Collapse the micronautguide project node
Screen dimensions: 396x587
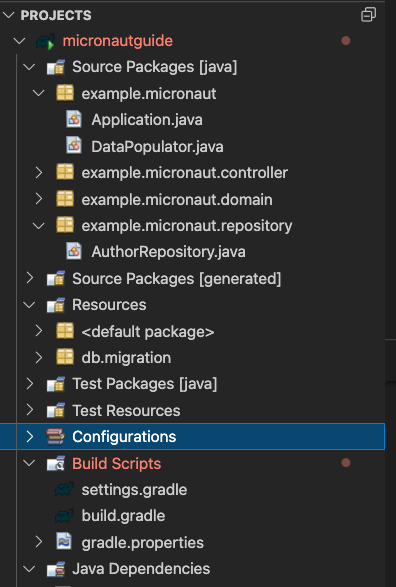pos(19,41)
